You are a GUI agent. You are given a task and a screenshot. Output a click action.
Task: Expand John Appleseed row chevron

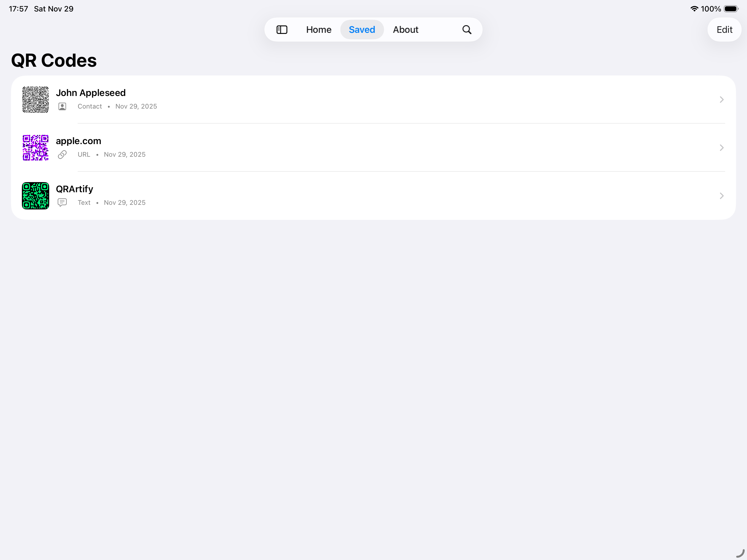[721, 99]
